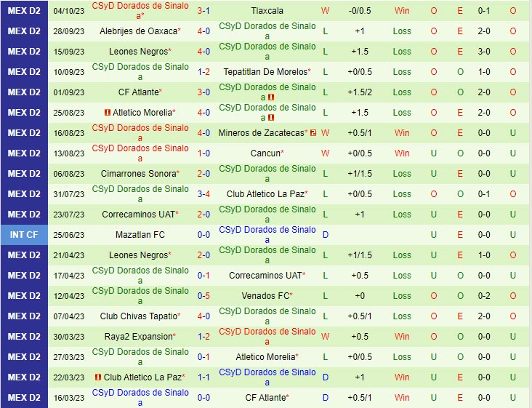Open Atletico Morelia link in 27/03/23 row
This screenshot has width=532, height=408.
[265, 357]
